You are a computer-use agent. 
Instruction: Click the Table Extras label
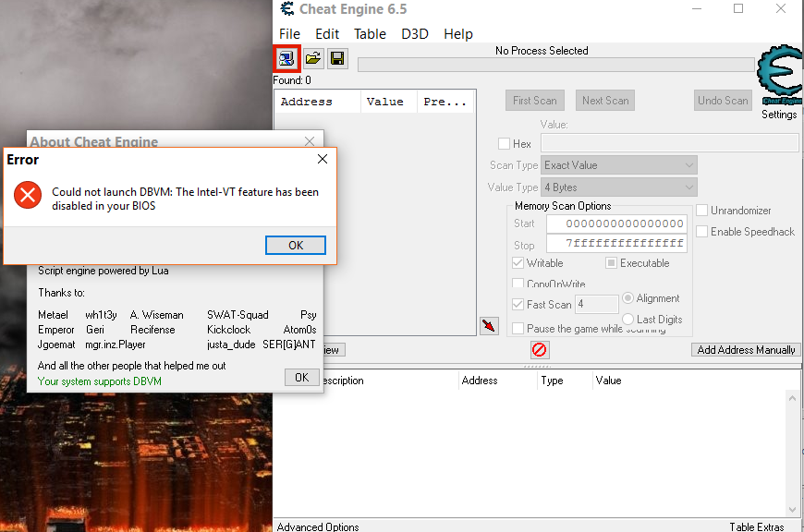[x=757, y=526]
